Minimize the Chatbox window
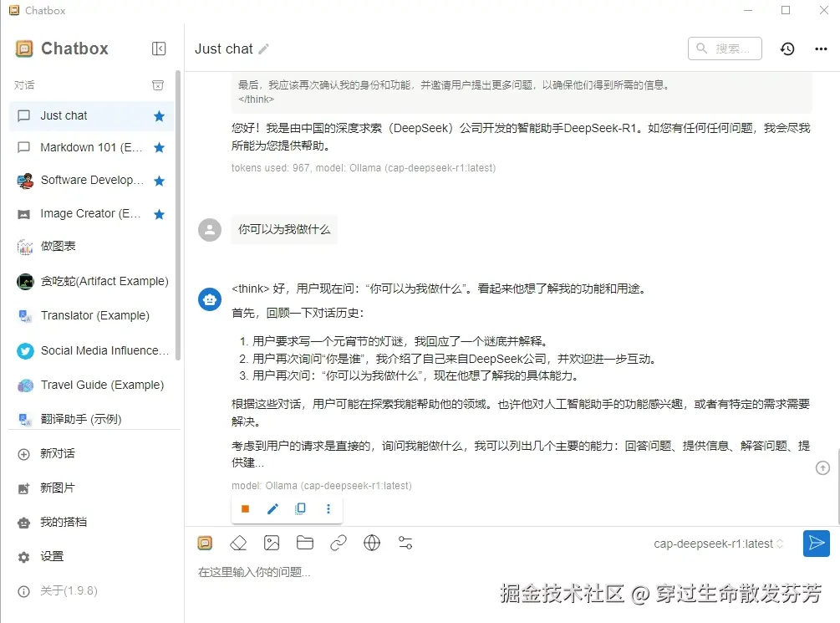 (748, 10)
